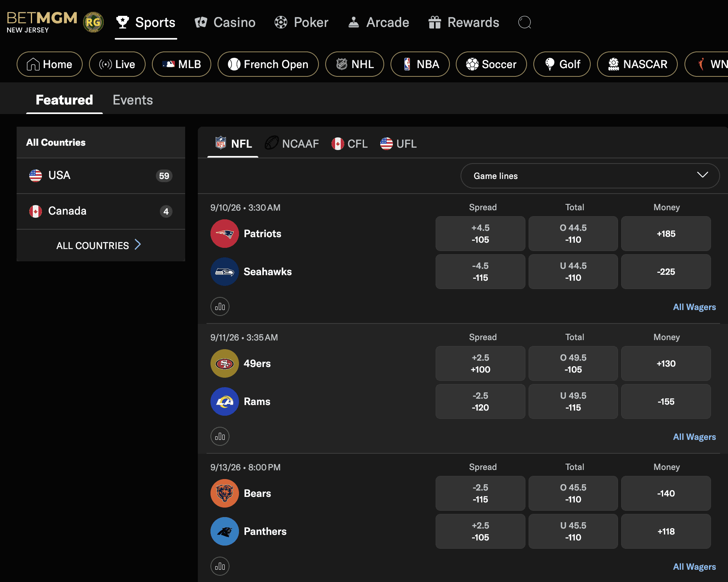Viewport: 728px width, 582px height.
Task: Click the Rams team logo
Action: coord(225,401)
